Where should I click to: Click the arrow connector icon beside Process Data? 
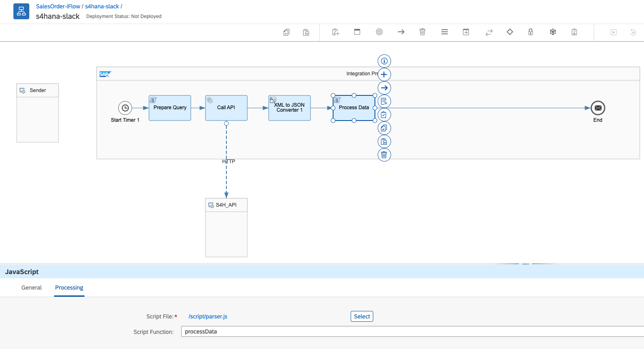384,88
